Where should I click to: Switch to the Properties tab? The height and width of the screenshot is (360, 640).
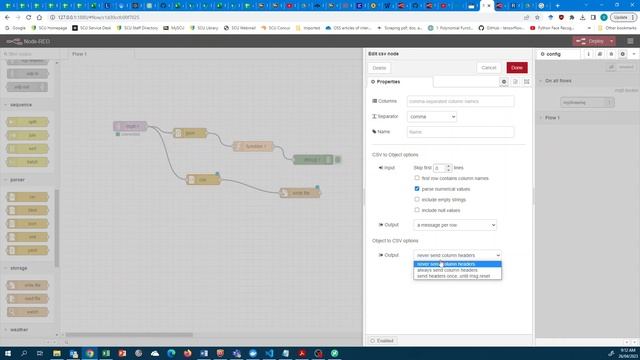pyautogui.click(x=400, y=82)
